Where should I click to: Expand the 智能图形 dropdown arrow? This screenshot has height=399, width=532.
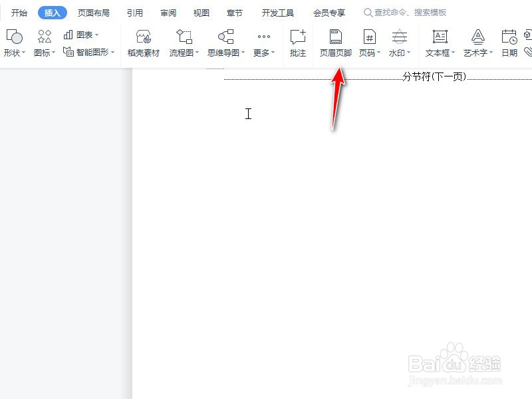(x=112, y=53)
